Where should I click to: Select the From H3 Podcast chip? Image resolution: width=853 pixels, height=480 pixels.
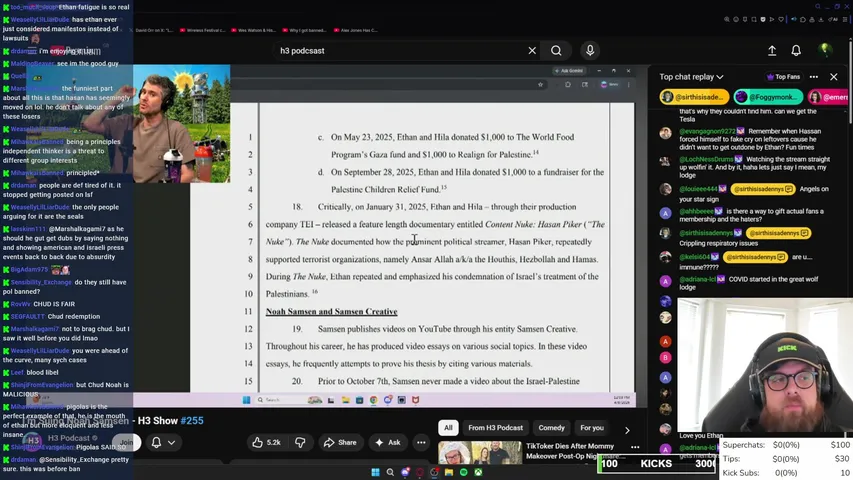tap(495, 428)
